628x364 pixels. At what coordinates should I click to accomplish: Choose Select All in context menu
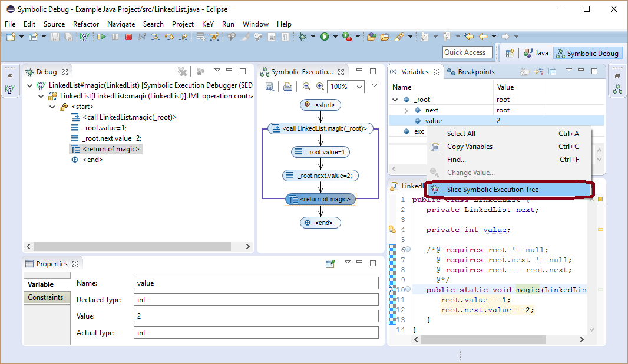tap(509, 133)
